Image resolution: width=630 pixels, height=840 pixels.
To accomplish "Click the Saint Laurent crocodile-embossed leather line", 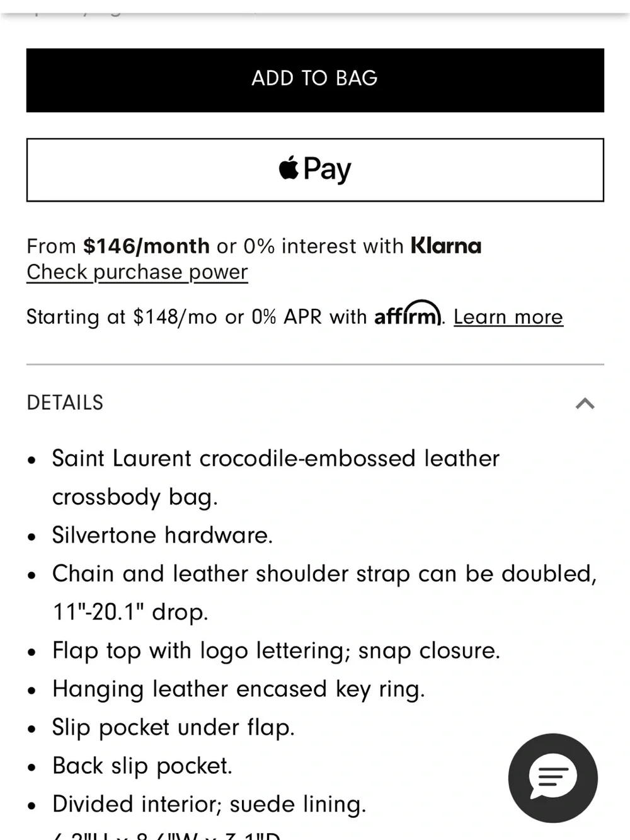I will [276, 458].
